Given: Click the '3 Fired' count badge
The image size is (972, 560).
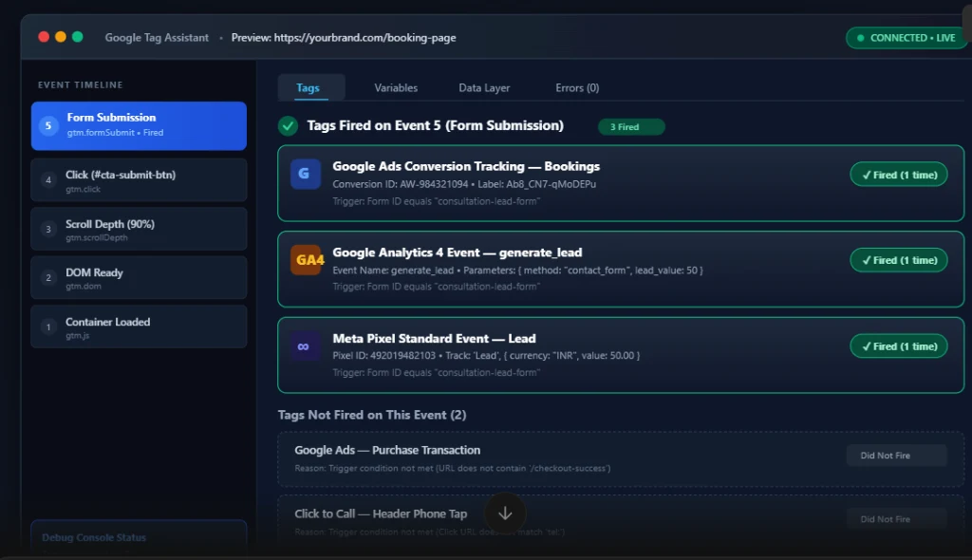Looking at the screenshot, I should pos(631,126).
